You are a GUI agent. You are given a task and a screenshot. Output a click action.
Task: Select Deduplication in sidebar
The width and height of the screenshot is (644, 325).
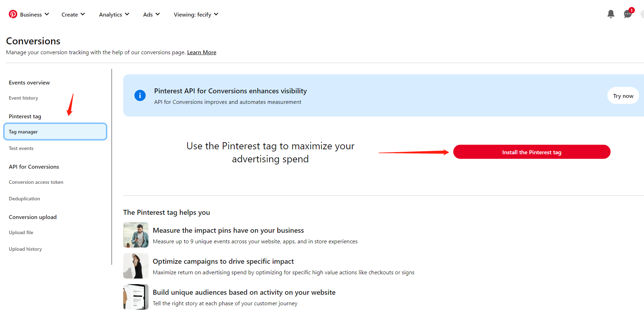click(x=24, y=199)
